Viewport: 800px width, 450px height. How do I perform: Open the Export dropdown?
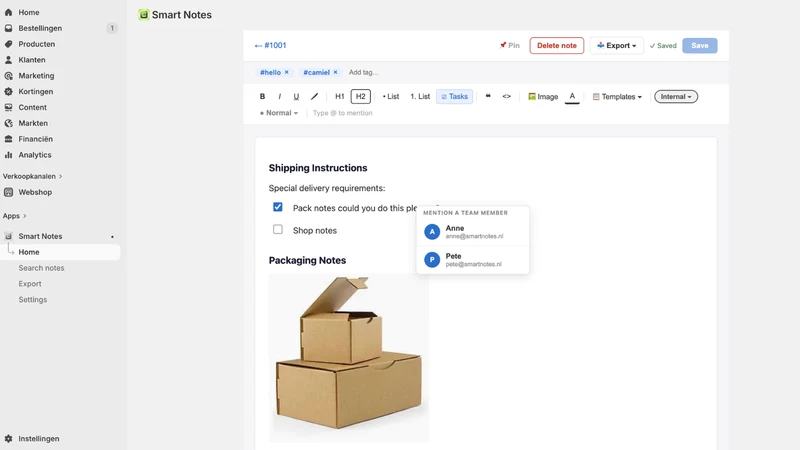click(x=616, y=45)
